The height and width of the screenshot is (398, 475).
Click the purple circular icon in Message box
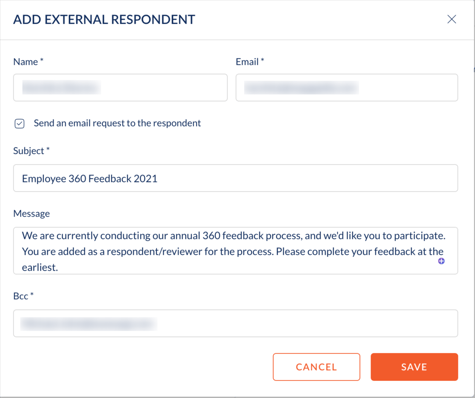point(441,261)
